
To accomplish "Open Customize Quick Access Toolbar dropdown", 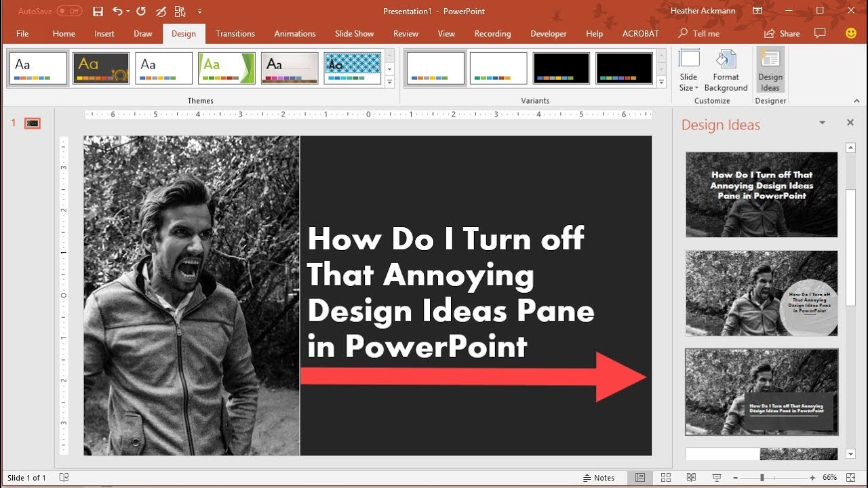I will (x=199, y=12).
